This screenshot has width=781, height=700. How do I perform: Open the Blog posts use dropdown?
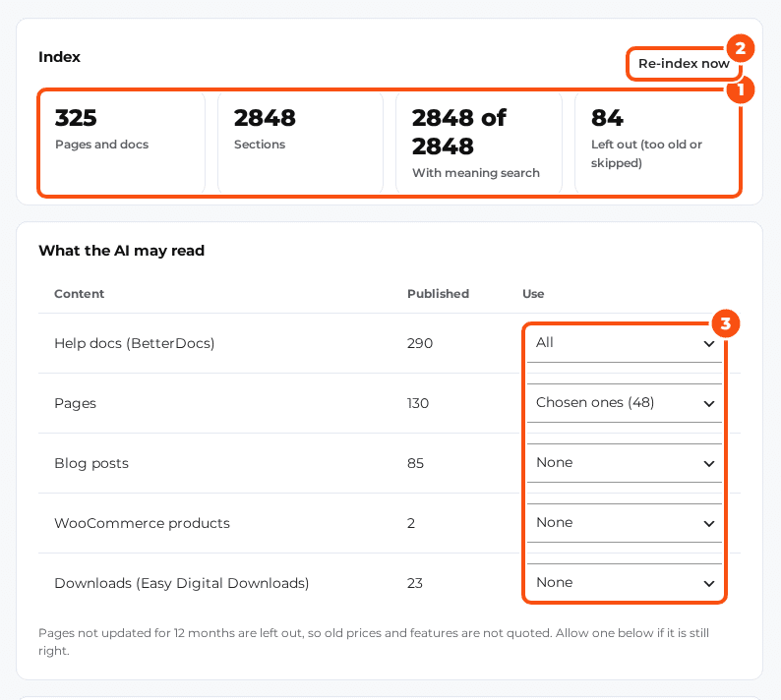click(x=624, y=463)
